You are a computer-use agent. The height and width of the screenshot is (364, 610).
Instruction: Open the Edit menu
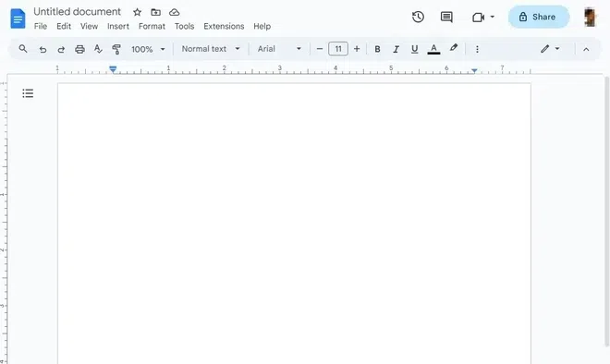pos(64,27)
